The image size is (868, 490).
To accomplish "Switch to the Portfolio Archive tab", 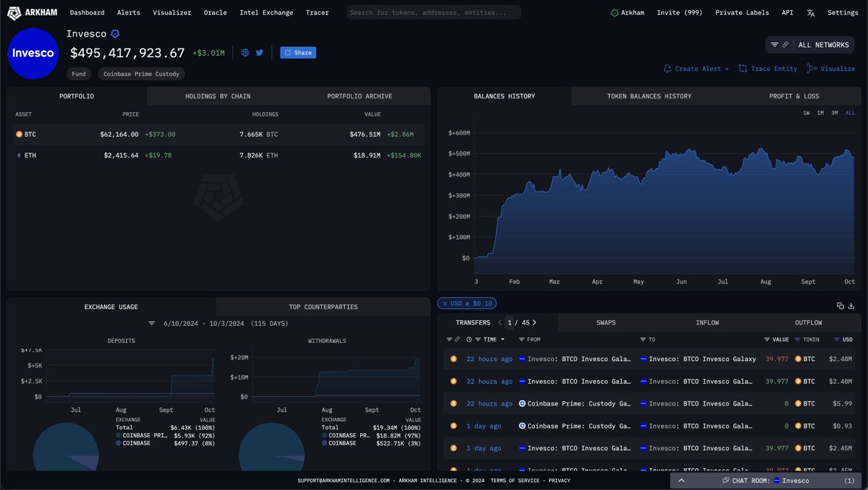I will pos(359,96).
